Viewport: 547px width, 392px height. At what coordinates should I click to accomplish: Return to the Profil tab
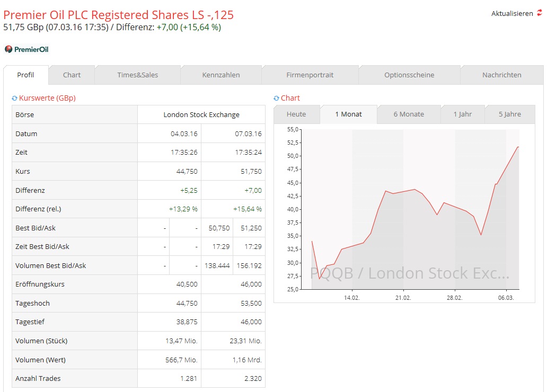[x=25, y=75]
